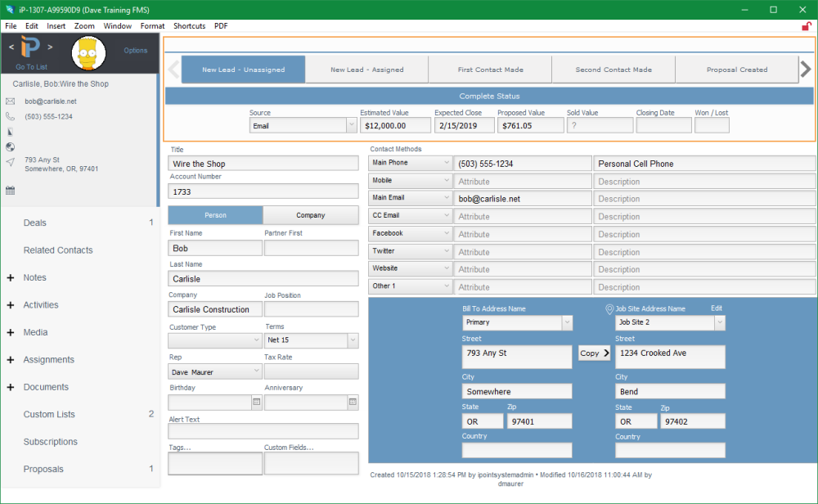The width and height of the screenshot is (818, 504).
Task: Expand the Notes section with plus sign
Action: point(11,278)
